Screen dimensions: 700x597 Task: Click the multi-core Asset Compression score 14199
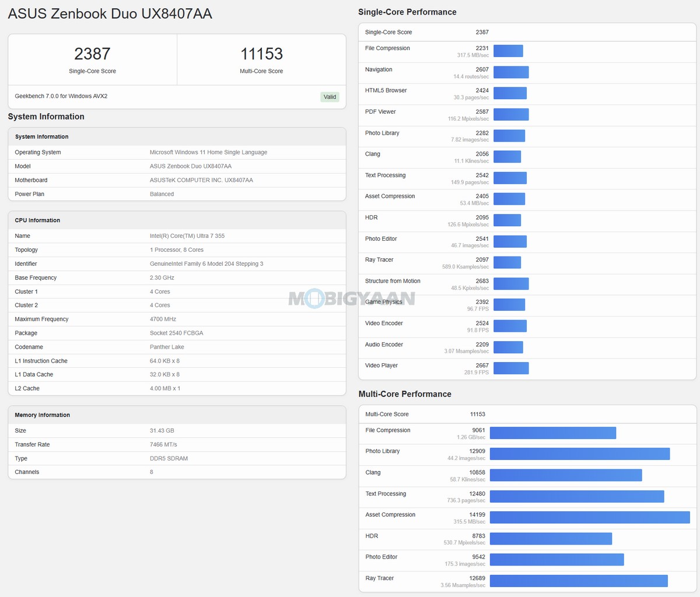(x=477, y=515)
